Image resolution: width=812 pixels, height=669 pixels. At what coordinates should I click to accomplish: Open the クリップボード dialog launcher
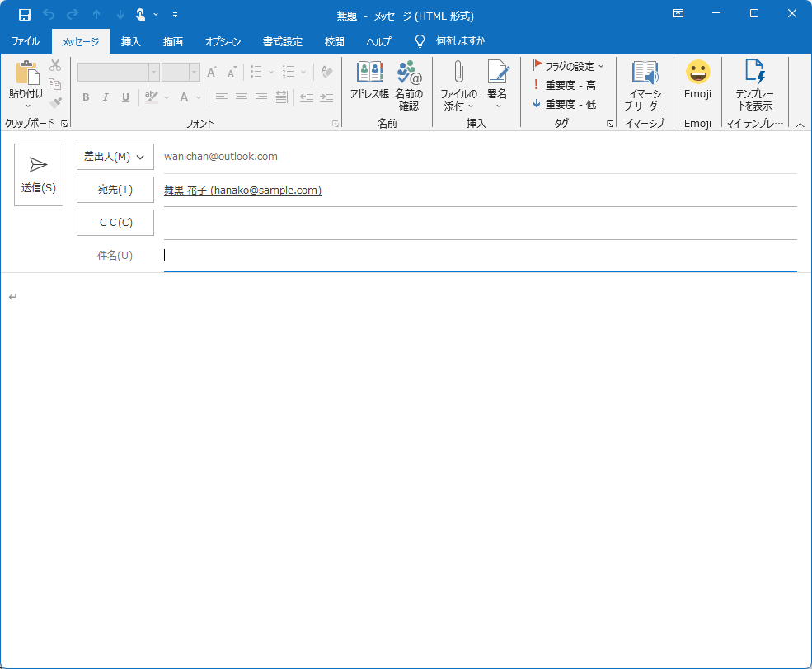coord(64,124)
